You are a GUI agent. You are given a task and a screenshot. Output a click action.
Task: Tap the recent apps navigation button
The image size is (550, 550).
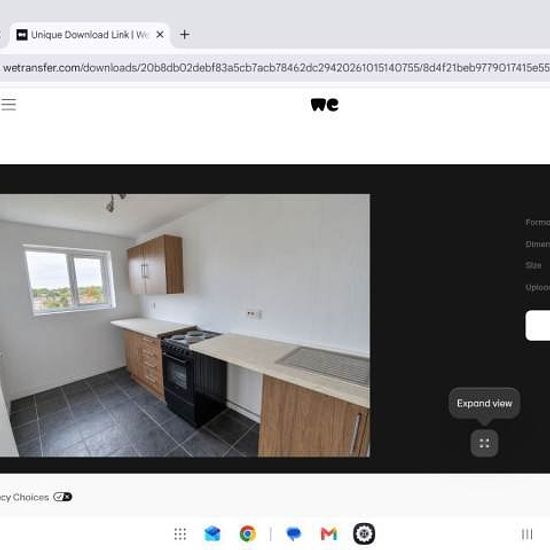(527, 534)
